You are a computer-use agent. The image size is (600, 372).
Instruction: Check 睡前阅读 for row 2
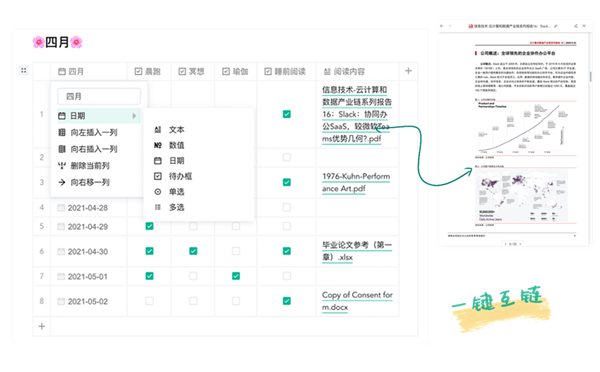[x=287, y=157]
